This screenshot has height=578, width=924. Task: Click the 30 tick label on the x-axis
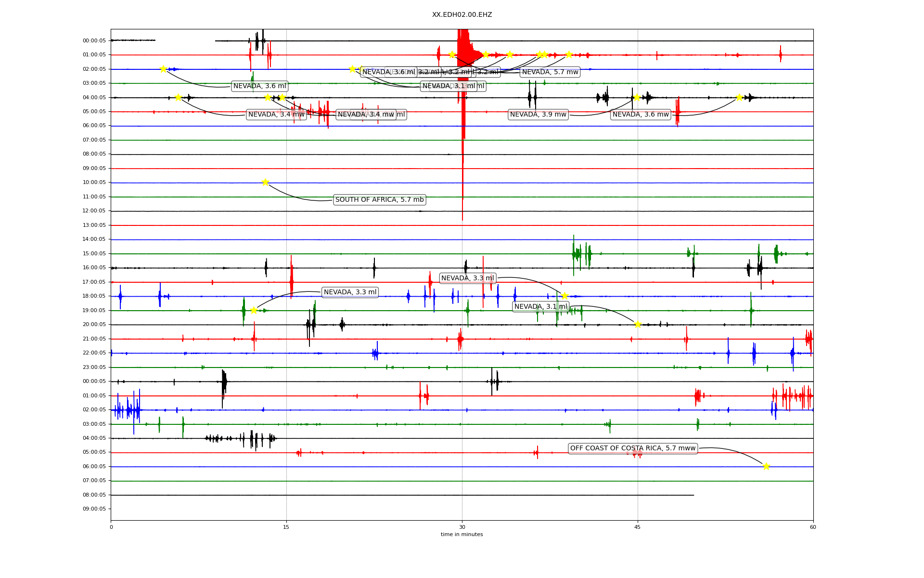point(462,527)
